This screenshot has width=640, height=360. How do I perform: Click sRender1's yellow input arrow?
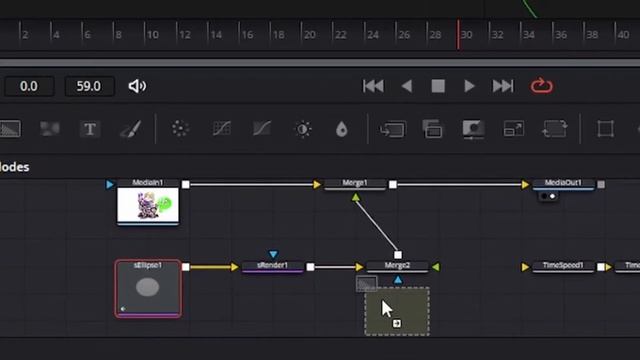(235, 267)
